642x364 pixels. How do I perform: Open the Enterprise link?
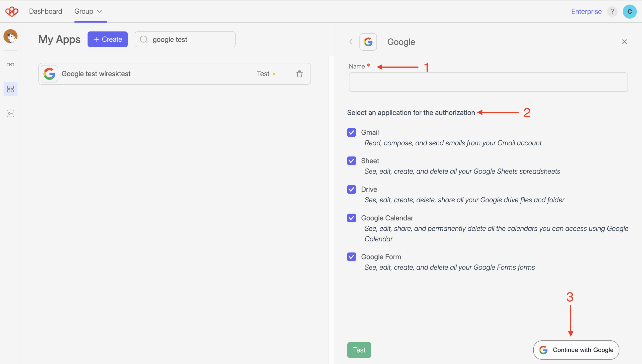(586, 12)
